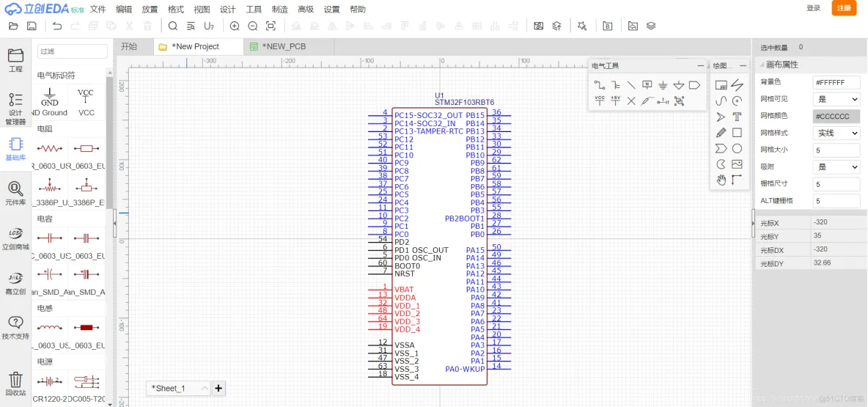Open the 设计 menu

[227, 10]
